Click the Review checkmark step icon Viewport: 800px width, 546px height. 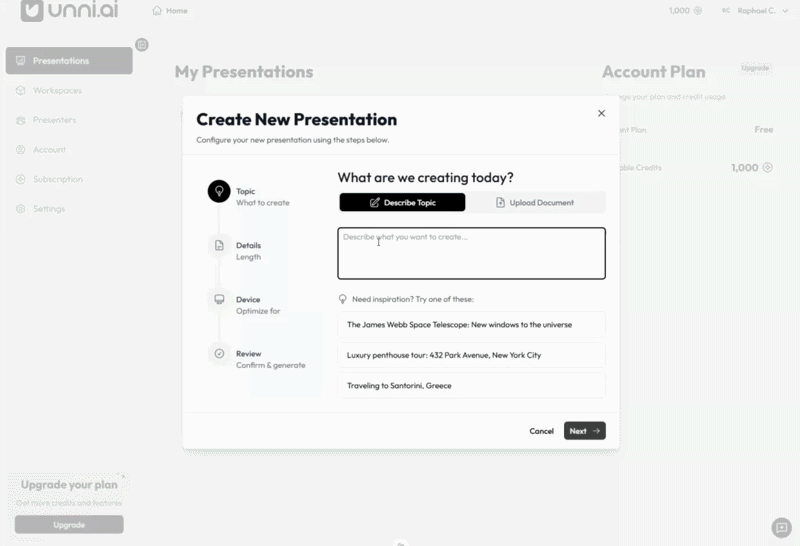coord(219,354)
